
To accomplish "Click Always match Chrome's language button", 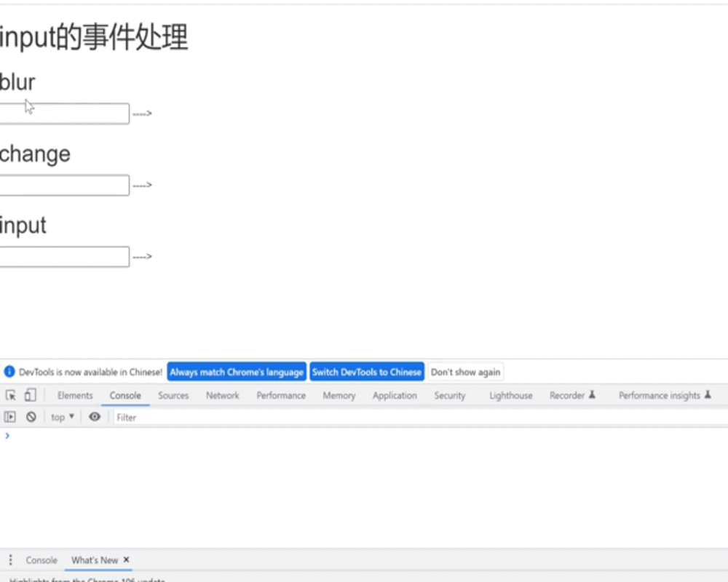I will pos(237,372).
